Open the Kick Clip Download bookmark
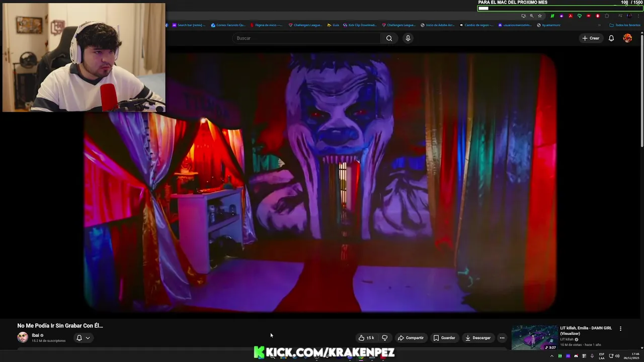The width and height of the screenshot is (644, 362). pos(359,25)
